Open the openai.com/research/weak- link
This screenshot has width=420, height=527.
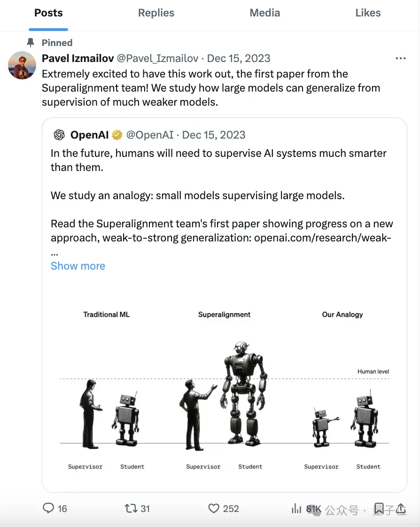pos(322,238)
